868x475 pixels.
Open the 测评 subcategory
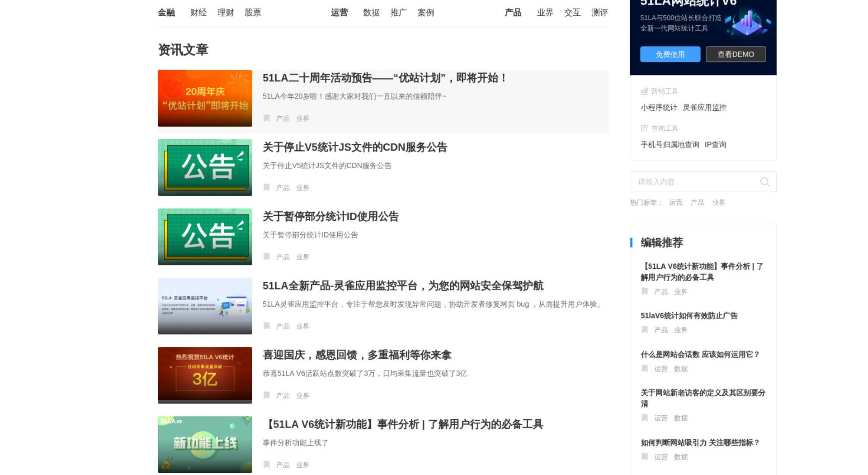(599, 13)
